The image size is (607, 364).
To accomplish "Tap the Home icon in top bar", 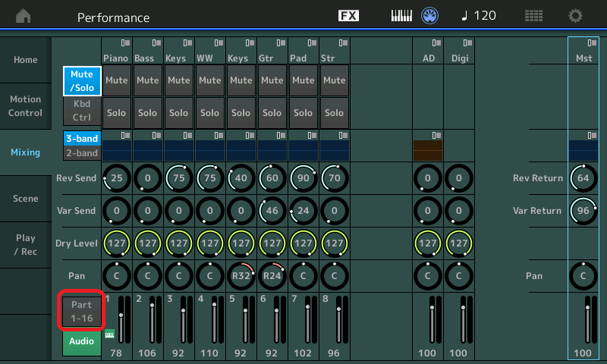I will click(x=24, y=16).
